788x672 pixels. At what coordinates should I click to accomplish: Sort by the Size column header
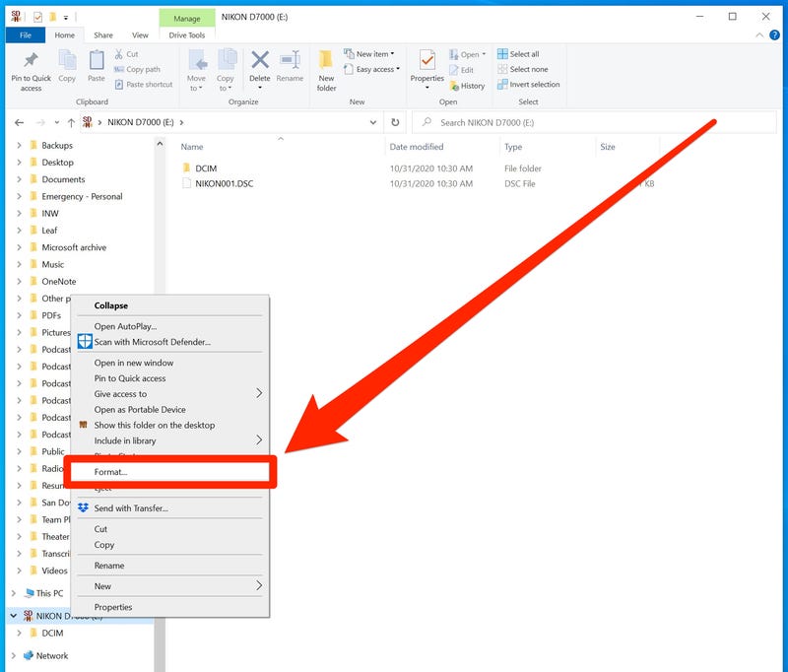608,147
